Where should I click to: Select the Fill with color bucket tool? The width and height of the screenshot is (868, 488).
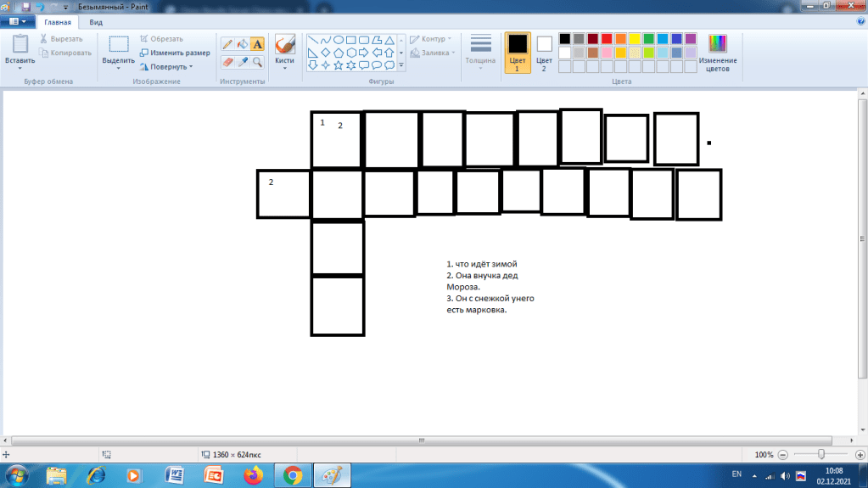pyautogui.click(x=242, y=43)
